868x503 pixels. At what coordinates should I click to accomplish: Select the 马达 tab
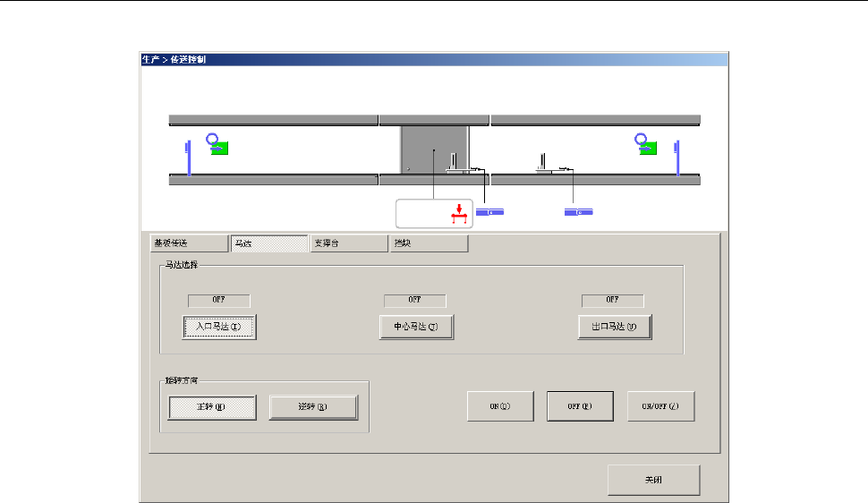pyautogui.click(x=269, y=243)
